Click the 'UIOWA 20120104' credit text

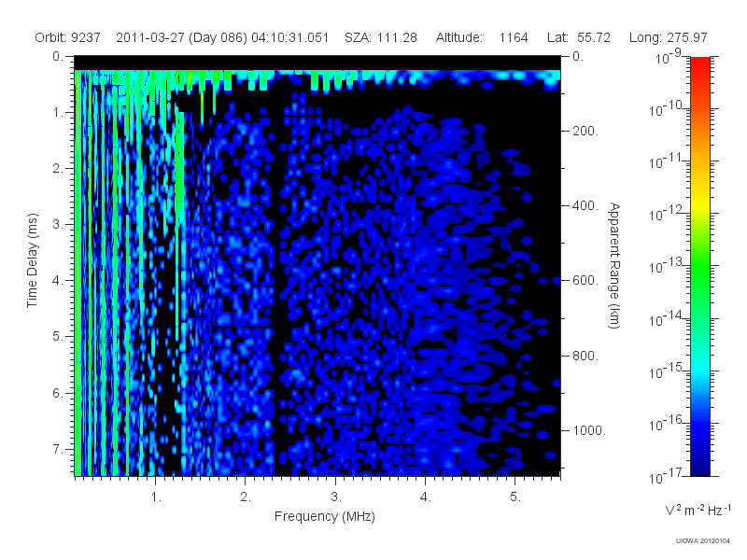click(703, 541)
